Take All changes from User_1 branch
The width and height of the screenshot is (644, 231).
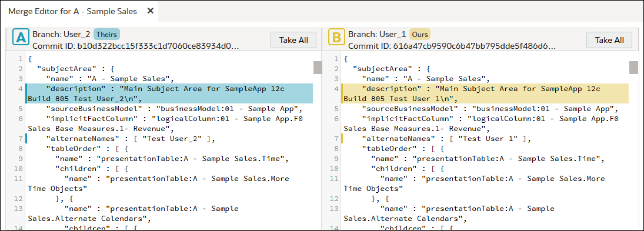coord(609,40)
